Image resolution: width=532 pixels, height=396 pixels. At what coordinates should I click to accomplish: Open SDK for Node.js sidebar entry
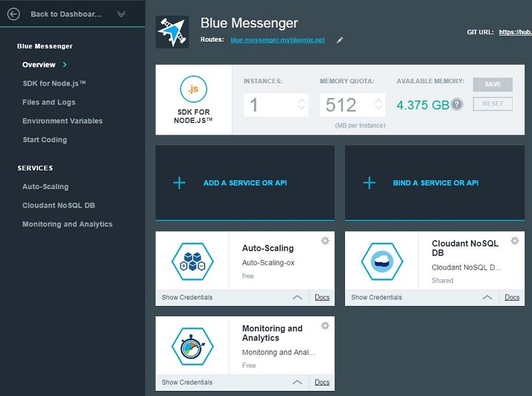pyautogui.click(x=54, y=83)
